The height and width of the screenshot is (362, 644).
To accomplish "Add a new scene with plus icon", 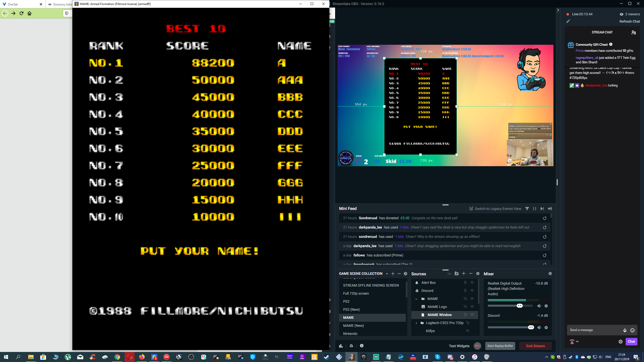I will 393,274.
